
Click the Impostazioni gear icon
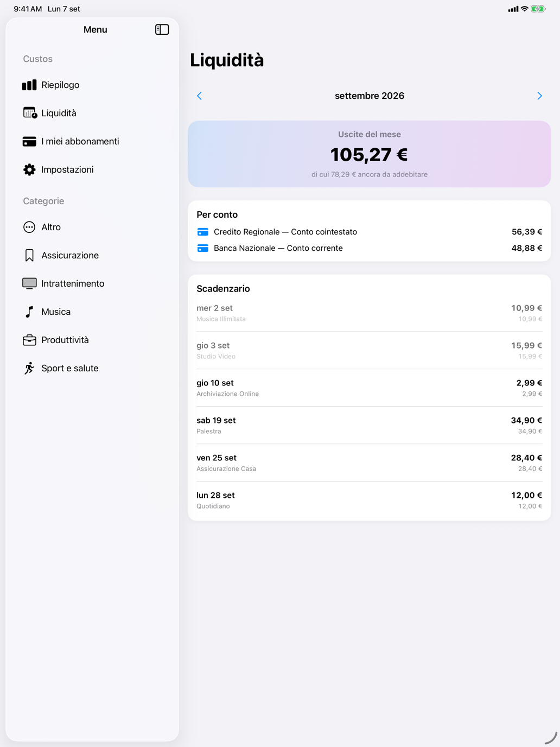pos(29,169)
